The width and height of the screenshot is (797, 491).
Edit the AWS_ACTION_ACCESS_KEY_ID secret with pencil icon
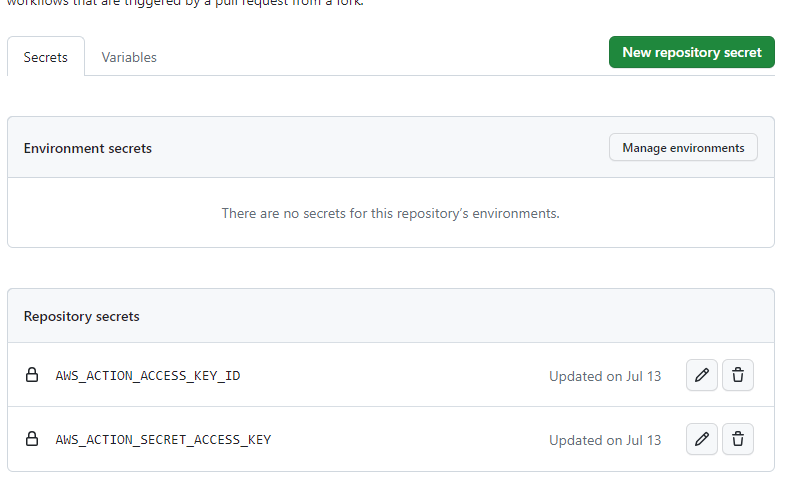[x=701, y=375]
